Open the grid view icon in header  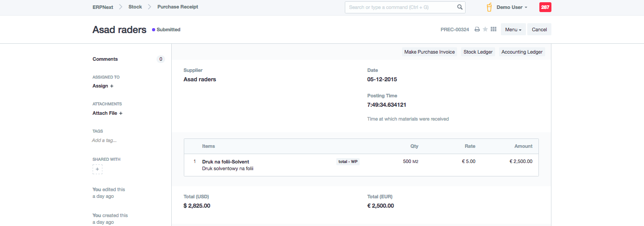(x=494, y=29)
